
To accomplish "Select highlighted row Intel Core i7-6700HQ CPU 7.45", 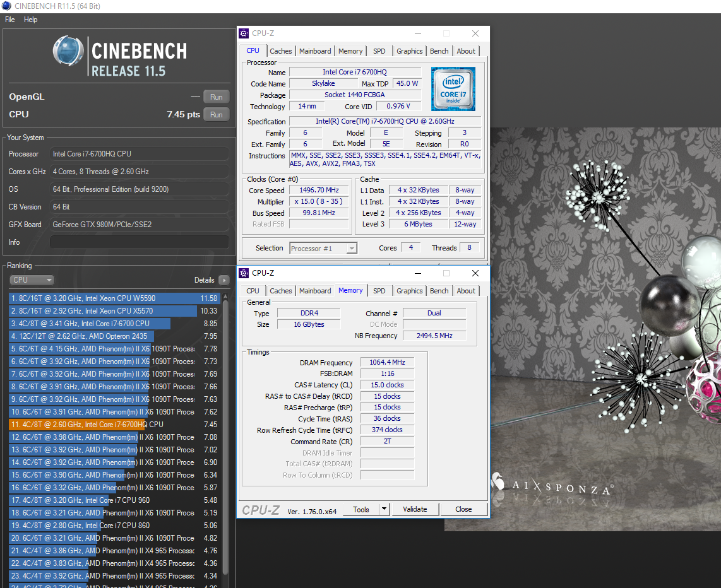I will [114, 425].
